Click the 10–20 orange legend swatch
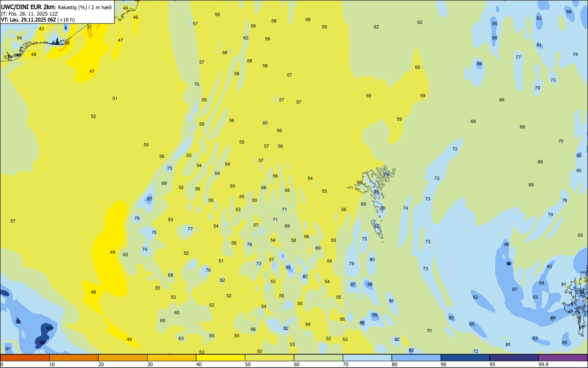Screen dimensions: 588x368 point(73,357)
